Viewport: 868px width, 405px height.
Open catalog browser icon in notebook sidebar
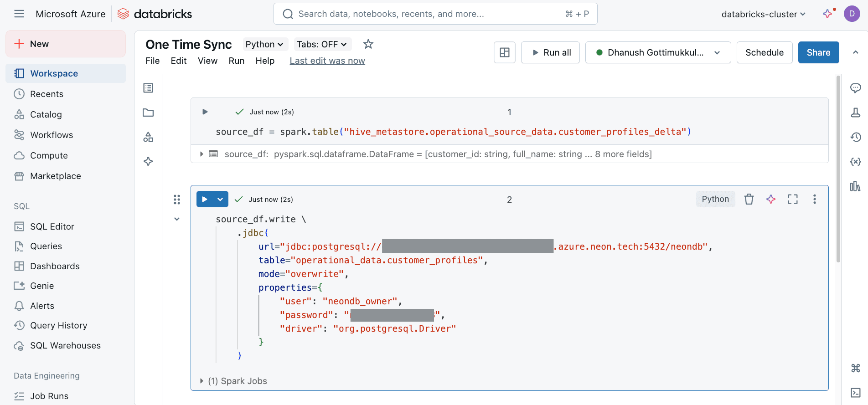[148, 137]
